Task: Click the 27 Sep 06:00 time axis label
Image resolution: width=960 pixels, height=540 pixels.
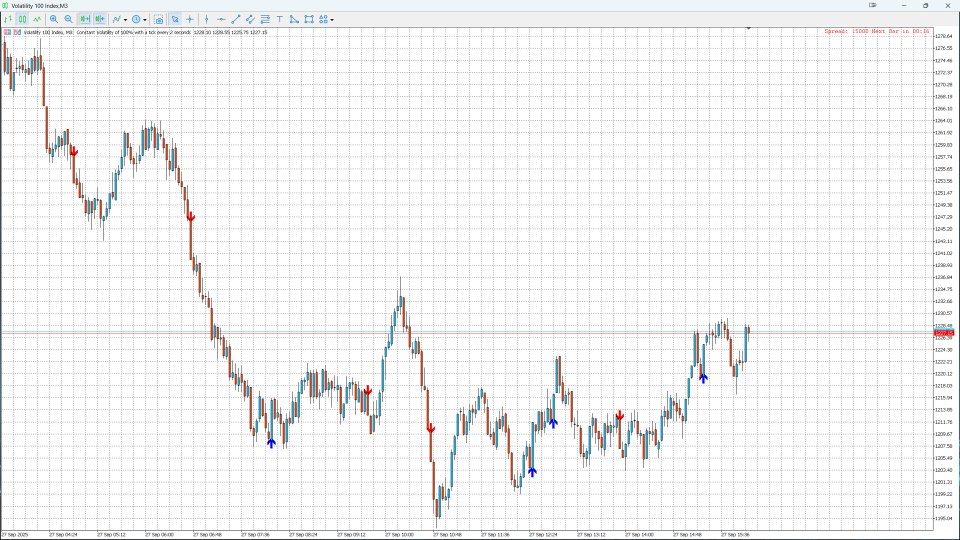Action: [x=159, y=534]
